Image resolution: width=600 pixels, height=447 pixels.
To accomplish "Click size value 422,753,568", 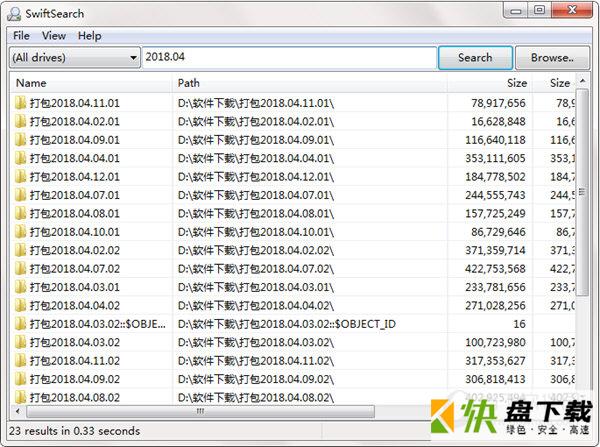I will 495,268.
